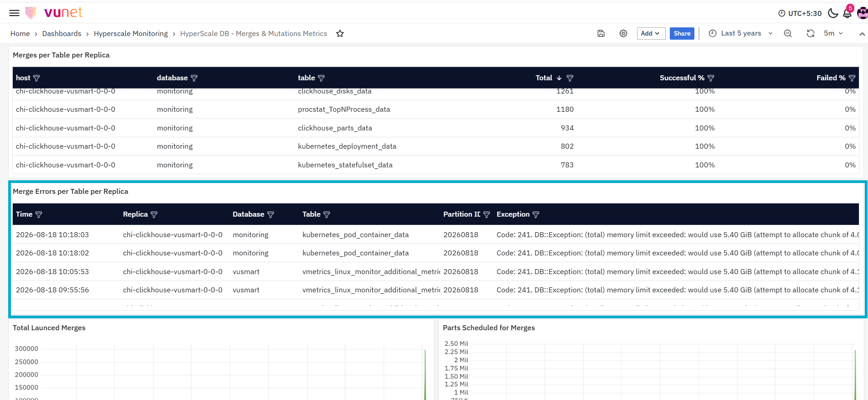
Task: Filter the host column
Action: coord(36,78)
